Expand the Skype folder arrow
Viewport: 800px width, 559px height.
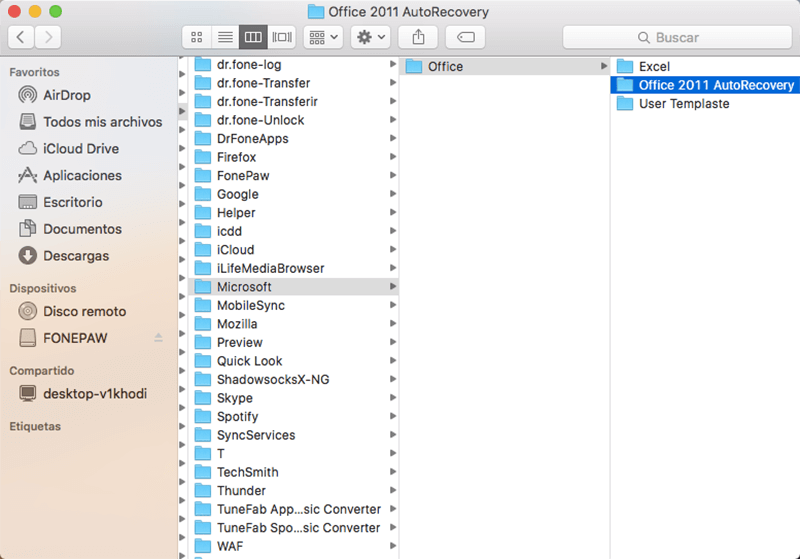click(x=393, y=398)
